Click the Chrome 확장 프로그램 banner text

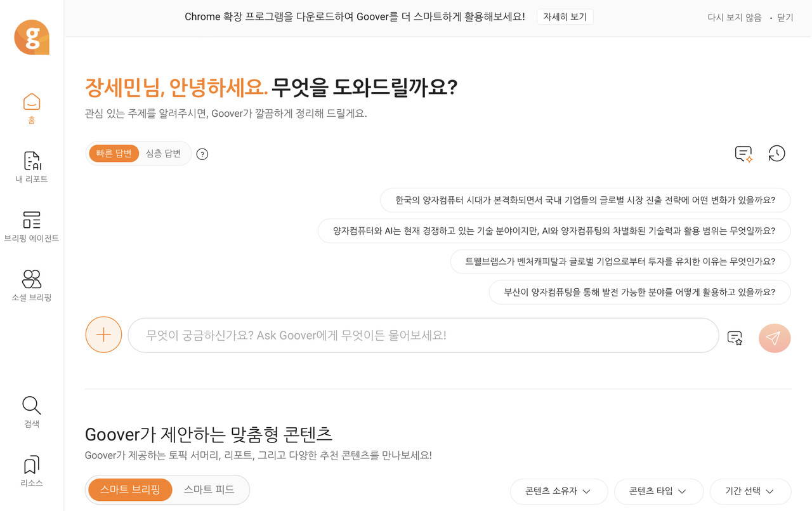[355, 17]
